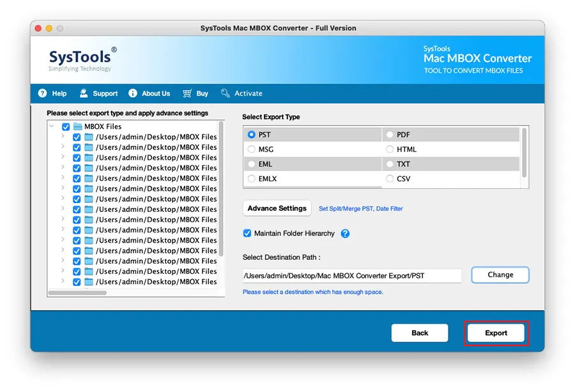This screenshot has width=575, height=392.
Task: Click the Activate key icon
Action: 225,93
